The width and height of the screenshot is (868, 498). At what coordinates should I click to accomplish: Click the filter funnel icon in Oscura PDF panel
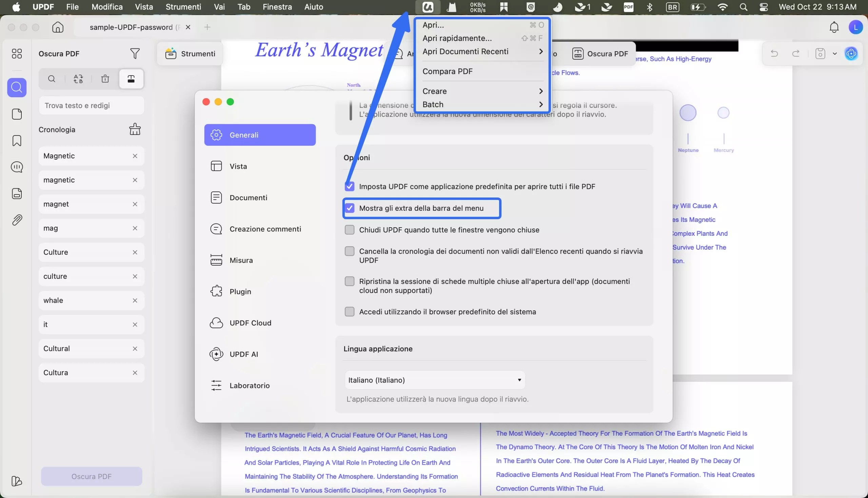[135, 54]
